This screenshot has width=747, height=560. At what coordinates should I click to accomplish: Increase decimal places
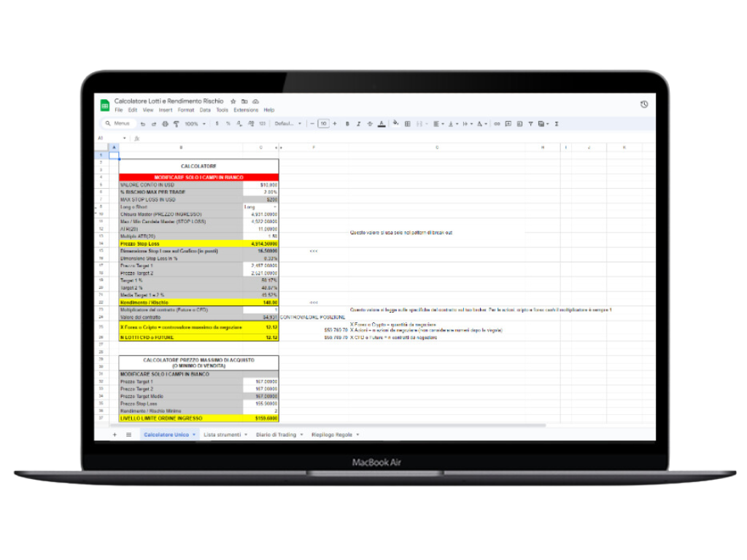(251, 124)
